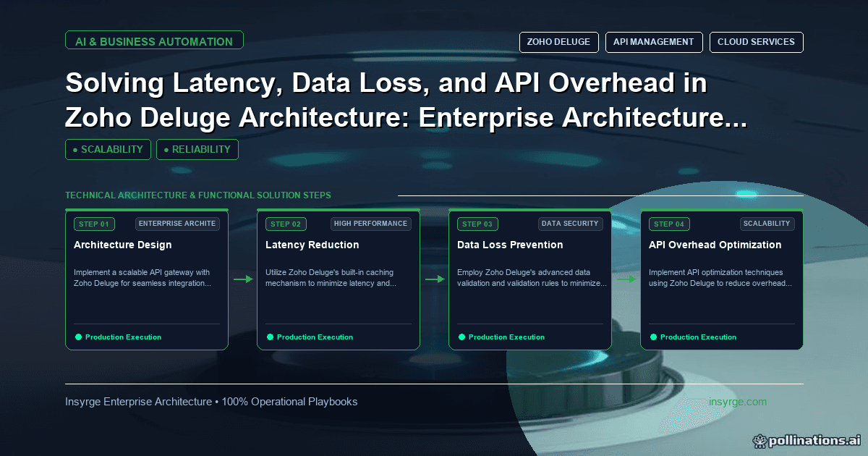This screenshot has height=456, width=868.
Task: Click the Step 02 badge
Action: pyautogui.click(x=286, y=224)
